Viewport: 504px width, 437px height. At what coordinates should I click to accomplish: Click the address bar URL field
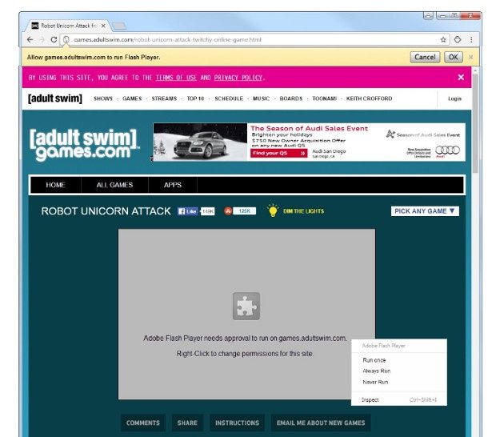pos(254,39)
